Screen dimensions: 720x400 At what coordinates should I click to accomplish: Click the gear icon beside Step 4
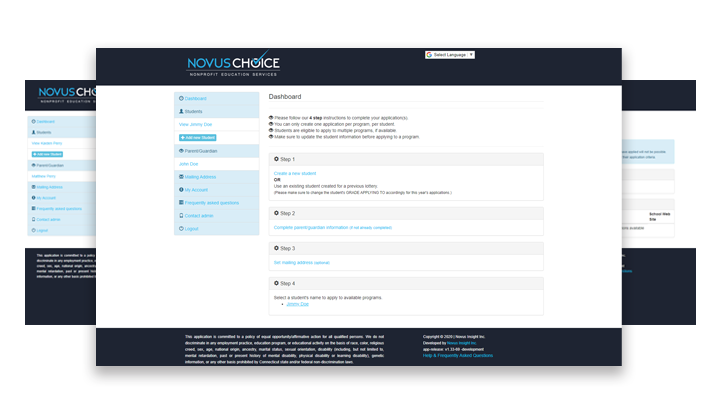(276, 283)
